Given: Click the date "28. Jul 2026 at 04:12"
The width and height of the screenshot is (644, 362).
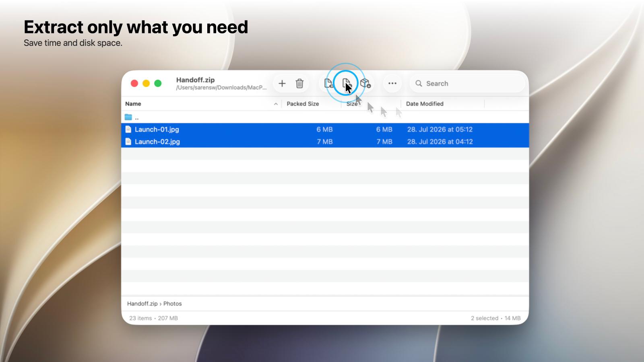Looking at the screenshot, I should (x=440, y=142).
